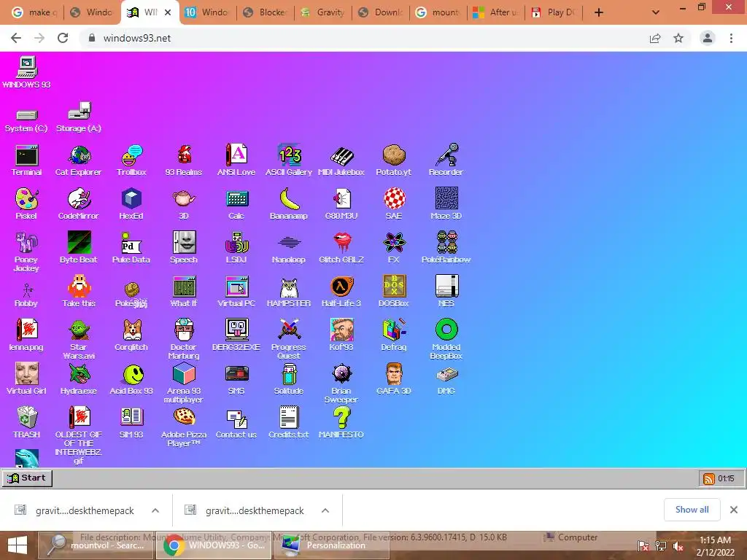Screen dimensions: 747x560
Task: Click the RSS feed icon in Windows 93 tray
Action: 709,478
